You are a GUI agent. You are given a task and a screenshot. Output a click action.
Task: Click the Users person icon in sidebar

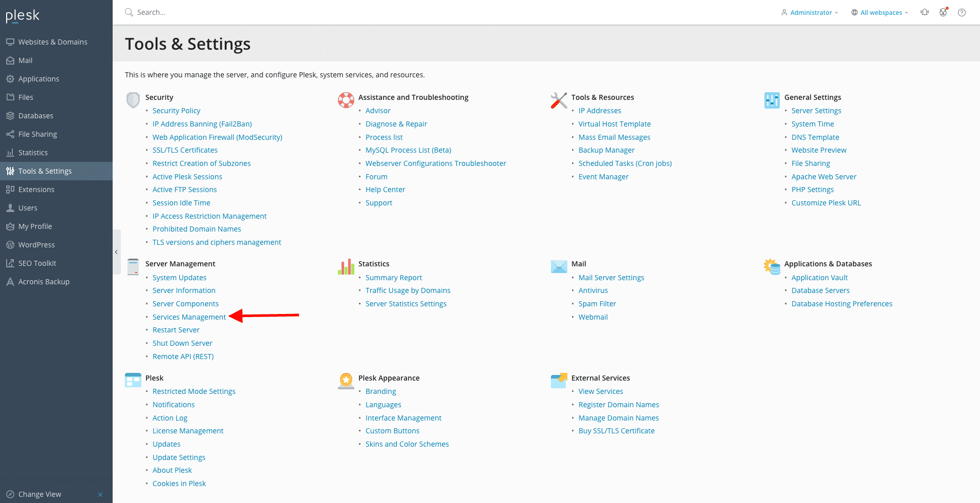coord(10,208)
